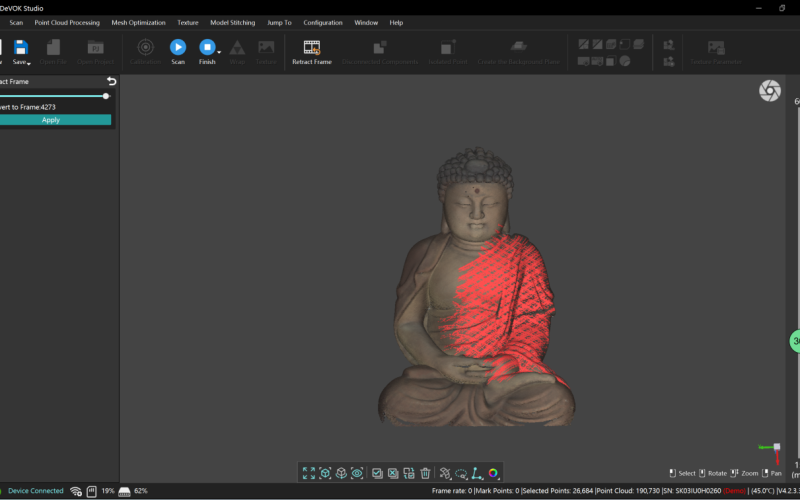The height and width of the screenshot is (500, 800).
Task: Click the camera shutter screenshot icon
Action: (769, 91)
